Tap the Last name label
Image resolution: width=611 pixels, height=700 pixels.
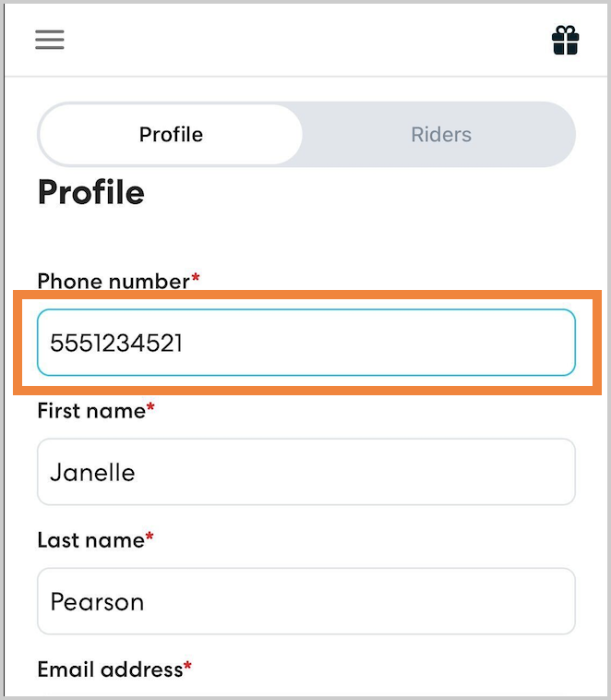click(90, 539)
